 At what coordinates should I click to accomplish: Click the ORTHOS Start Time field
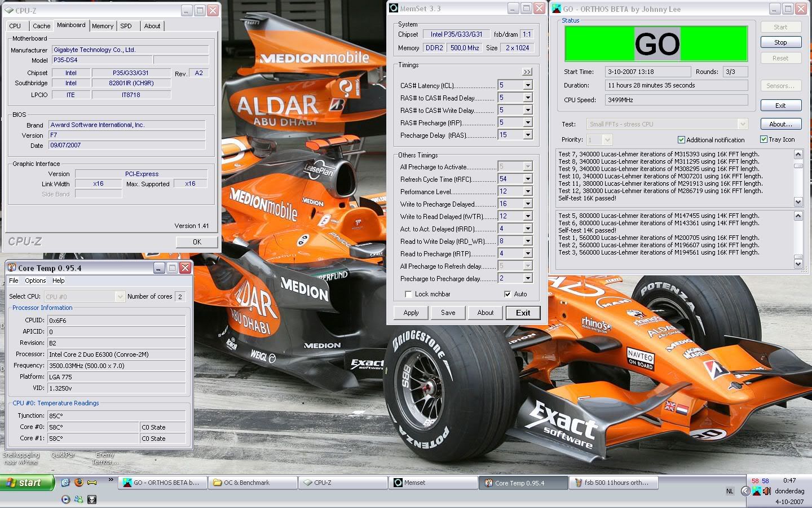click(648, 72)
